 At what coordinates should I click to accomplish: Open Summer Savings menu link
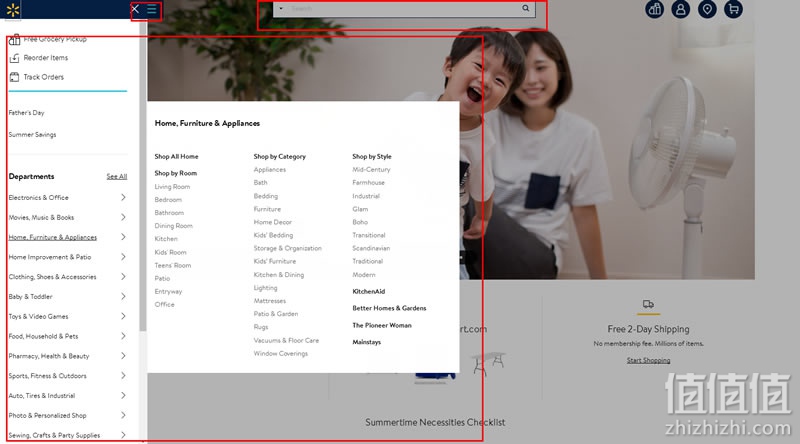coord(32,135)
